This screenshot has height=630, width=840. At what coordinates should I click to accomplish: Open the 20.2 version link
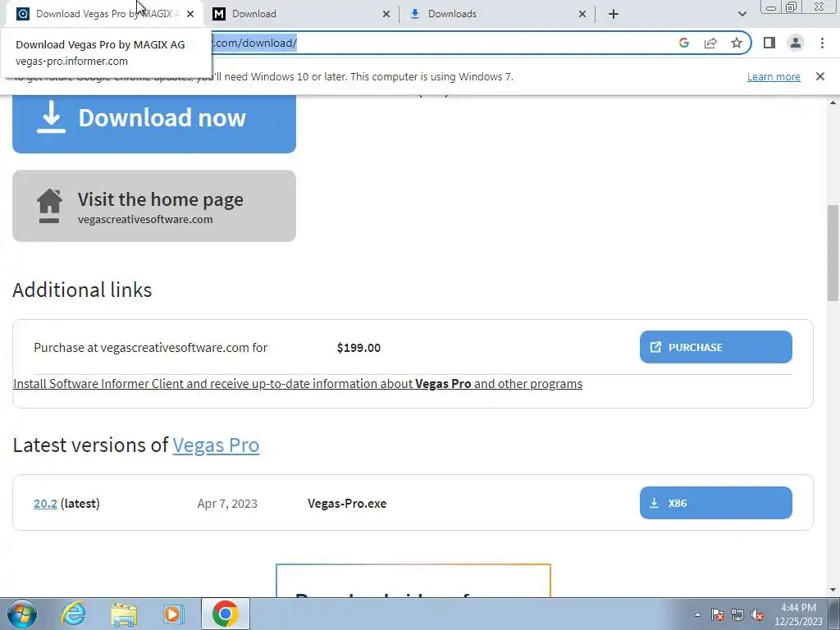45,504
